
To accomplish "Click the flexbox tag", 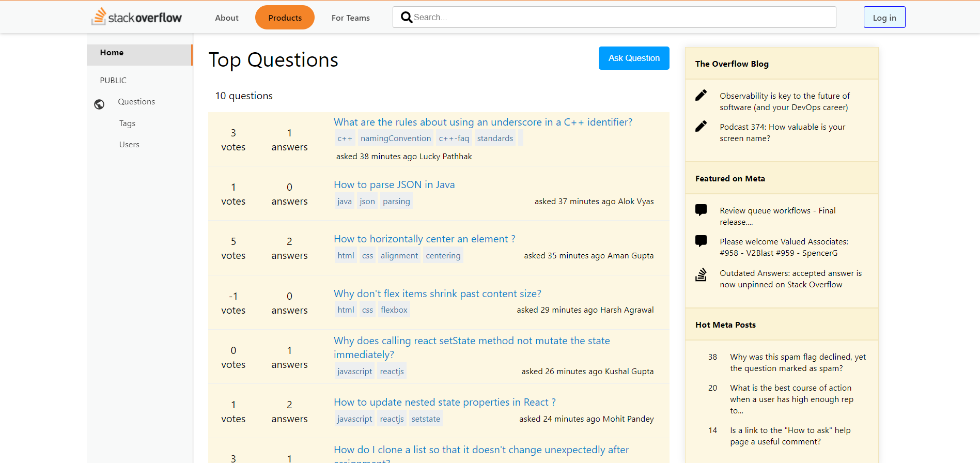I will (x=394, y=310).
